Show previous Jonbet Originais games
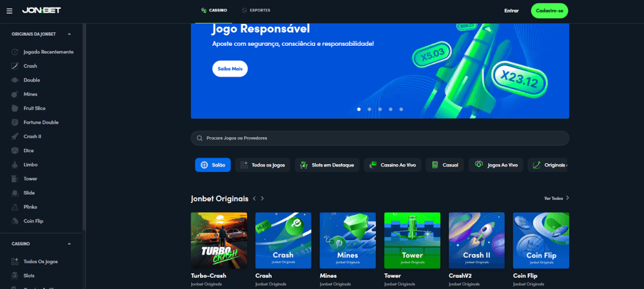This screenshot has width=644, height=289. (254, 199)
